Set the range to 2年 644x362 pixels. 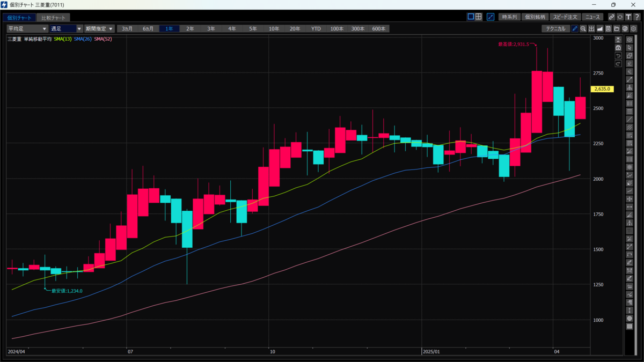click(190, 28)
